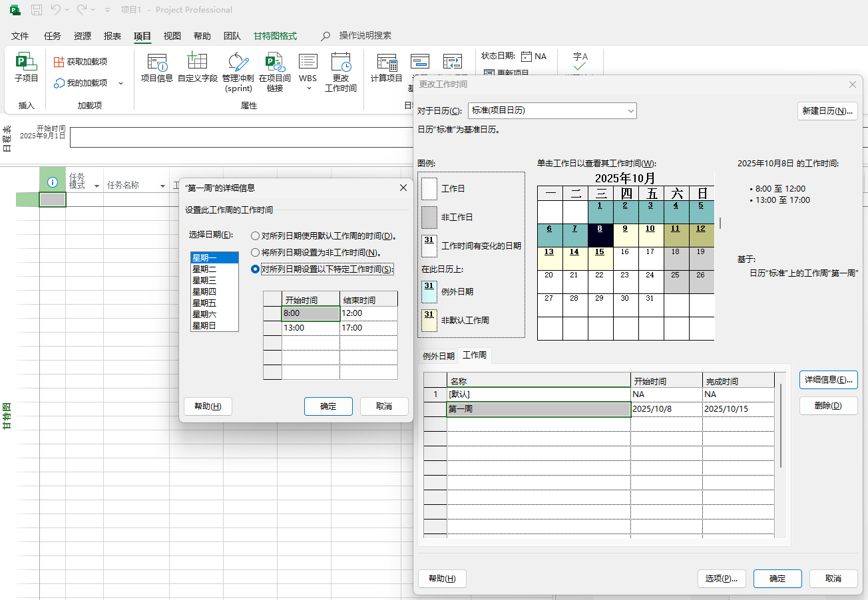Click Create New Calendar (新建日历) button

[827, 111]
